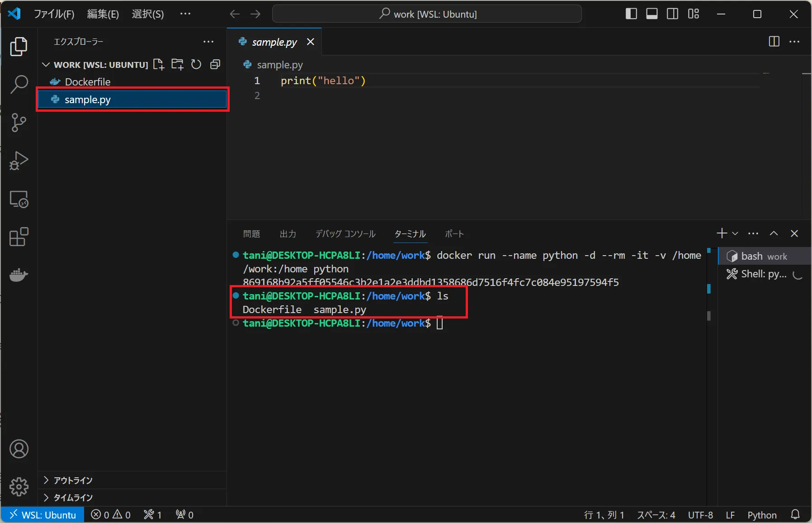Click the WSL: Ubuntu remote indicator
Screen dimensions: 812x523
43,515
